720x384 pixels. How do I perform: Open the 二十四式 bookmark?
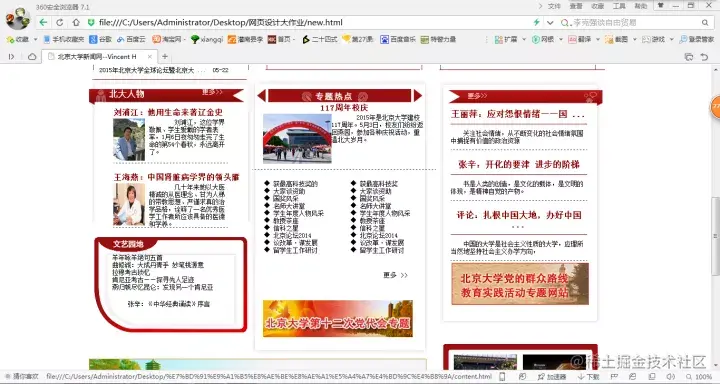coord(320,40)
